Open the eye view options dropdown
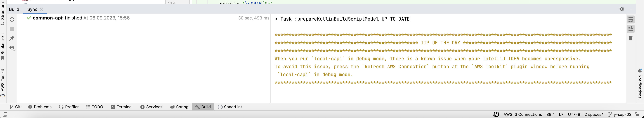Image resolution: width=644 pixels, height=118 pixels. pos(12,48)
